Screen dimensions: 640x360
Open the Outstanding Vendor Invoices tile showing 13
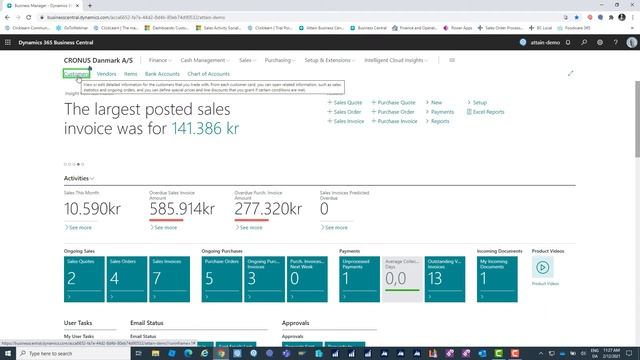445,279
